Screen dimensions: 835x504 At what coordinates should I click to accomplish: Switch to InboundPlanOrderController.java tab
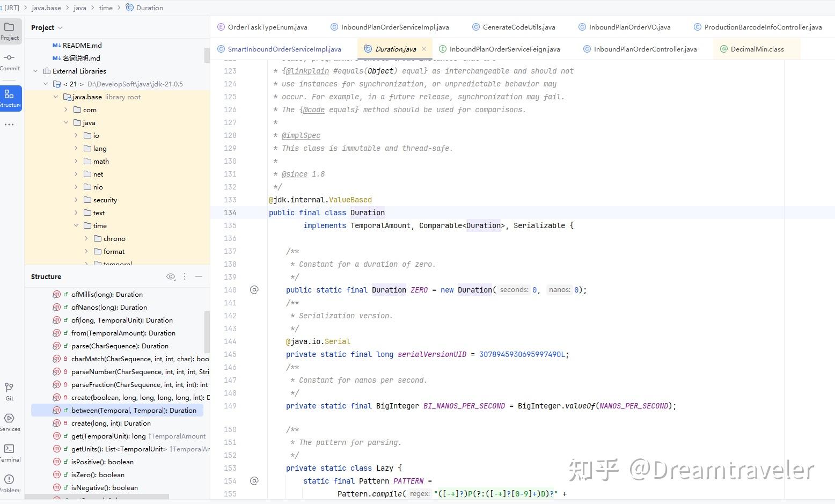pos(640,49)
